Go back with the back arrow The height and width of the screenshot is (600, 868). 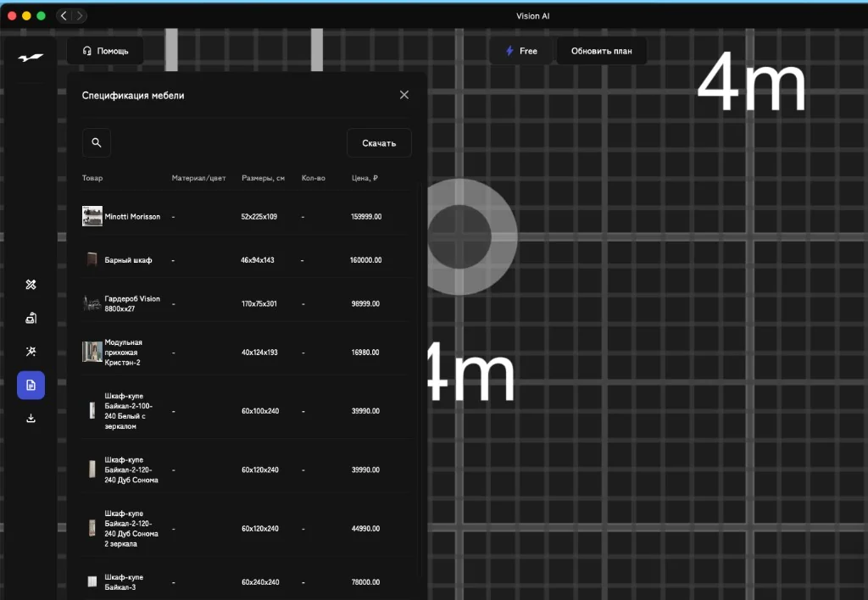(x=64, y=15)
